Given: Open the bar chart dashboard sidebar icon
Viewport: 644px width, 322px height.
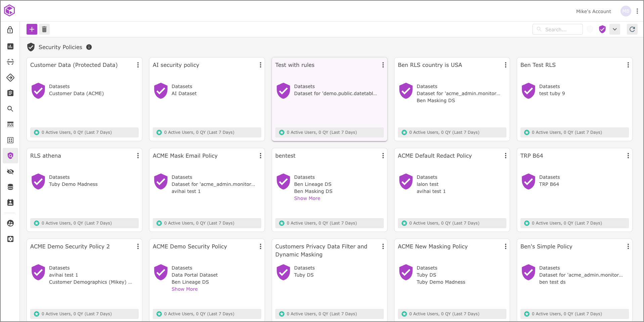Looking at the screenshot, I should point(10,46).
